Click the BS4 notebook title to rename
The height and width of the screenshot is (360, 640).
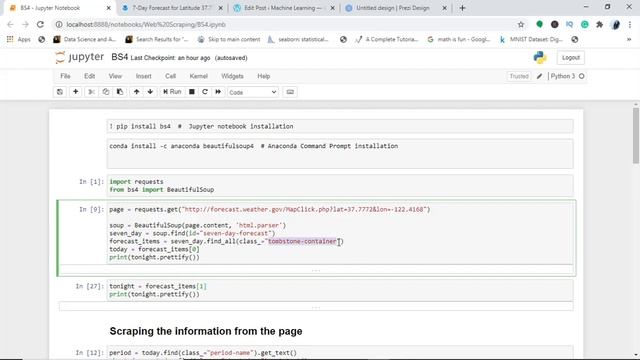(x=120, y=57)
